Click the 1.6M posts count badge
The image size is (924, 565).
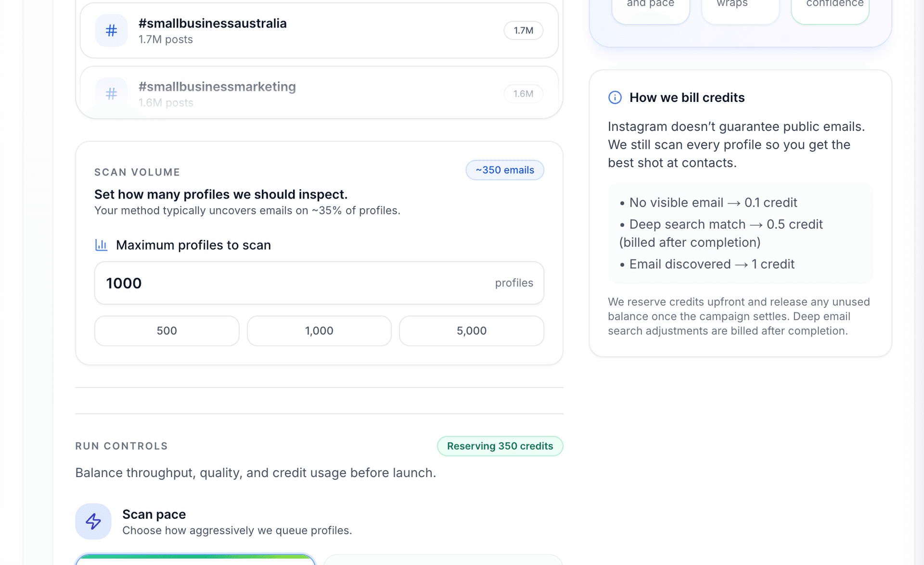(523, 94)
